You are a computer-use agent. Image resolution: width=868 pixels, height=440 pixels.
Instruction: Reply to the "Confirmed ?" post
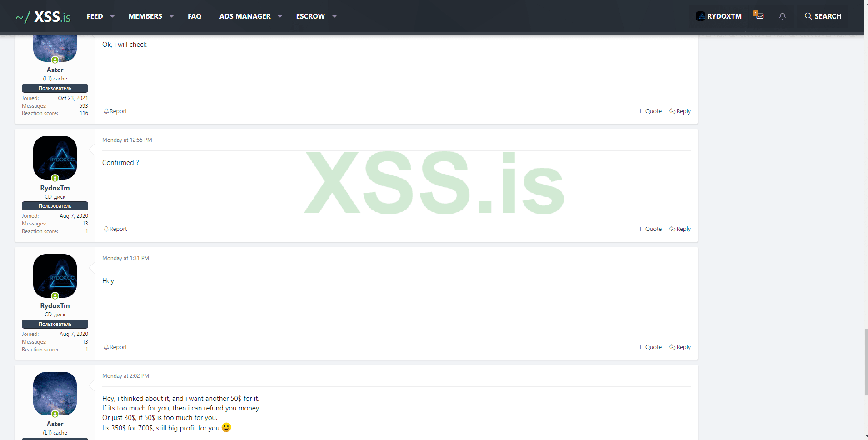pyautogui.click(x=680, y=229)
